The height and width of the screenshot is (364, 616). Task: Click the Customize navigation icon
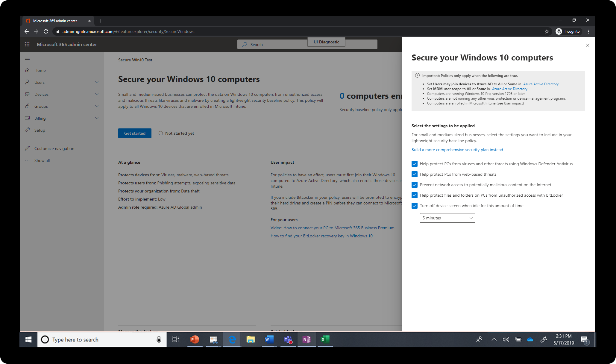coord(28,148)
